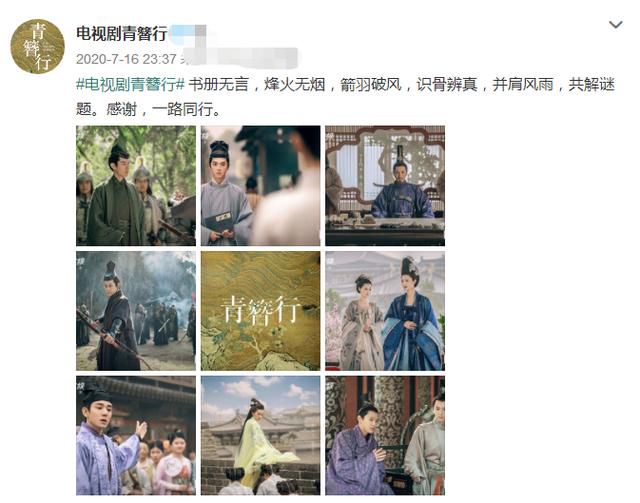Viewport: 640px width, 503px height.
Task: View photo of seated man in blue robe
Action: coord(385,185)
